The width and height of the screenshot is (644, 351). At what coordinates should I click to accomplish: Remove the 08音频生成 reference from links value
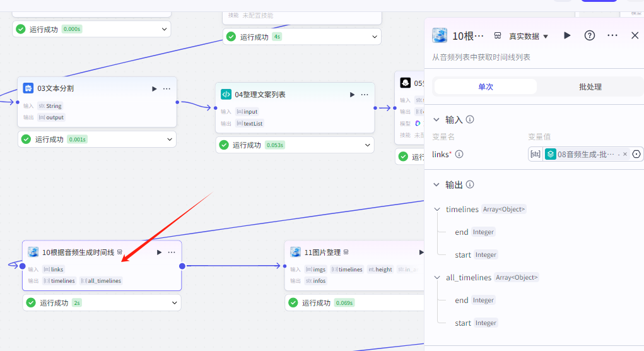(x=625, y=154)
